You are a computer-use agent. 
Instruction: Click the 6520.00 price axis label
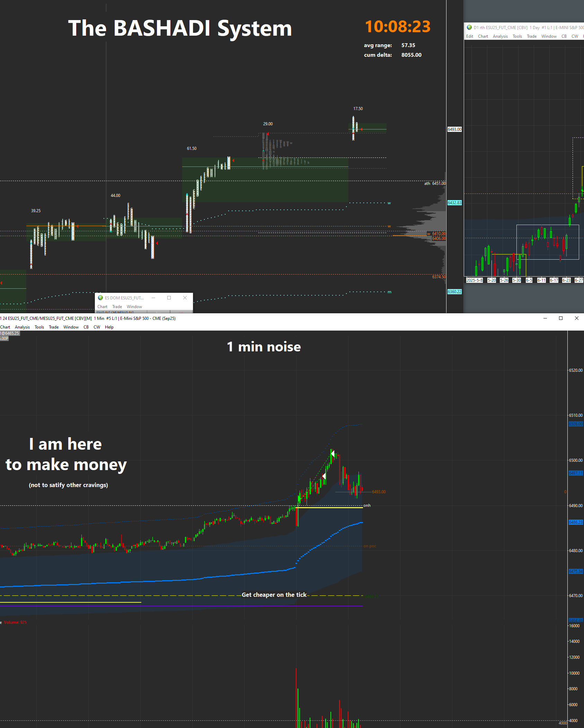pyautogui.click(x=576, y=370)
